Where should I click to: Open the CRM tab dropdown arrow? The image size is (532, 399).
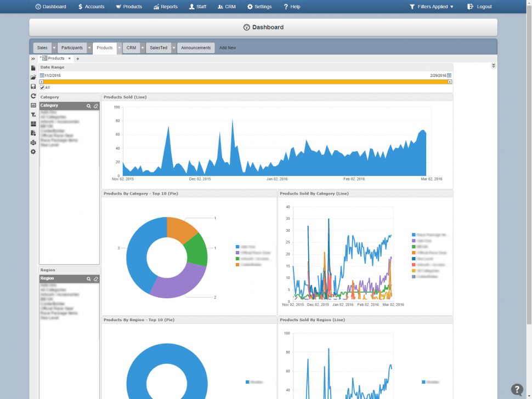pyautogui.click(x=143, y=48)
